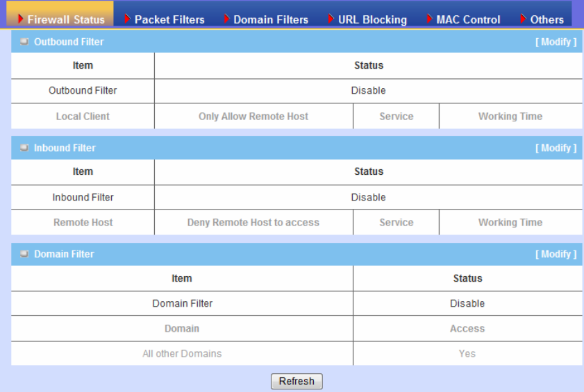Click Inbound Filter item row label
The width and height of the screenshot is (584, 392).
(83, 197)
